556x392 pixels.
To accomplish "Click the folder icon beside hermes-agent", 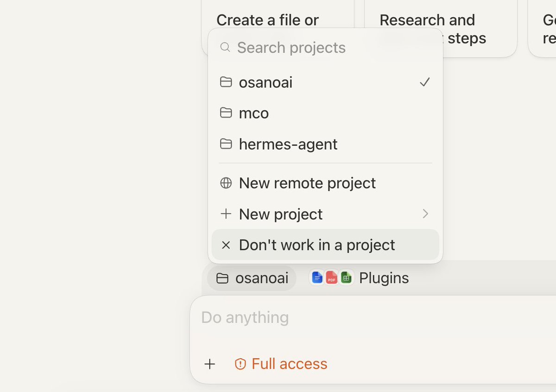I will click(226, 144).
